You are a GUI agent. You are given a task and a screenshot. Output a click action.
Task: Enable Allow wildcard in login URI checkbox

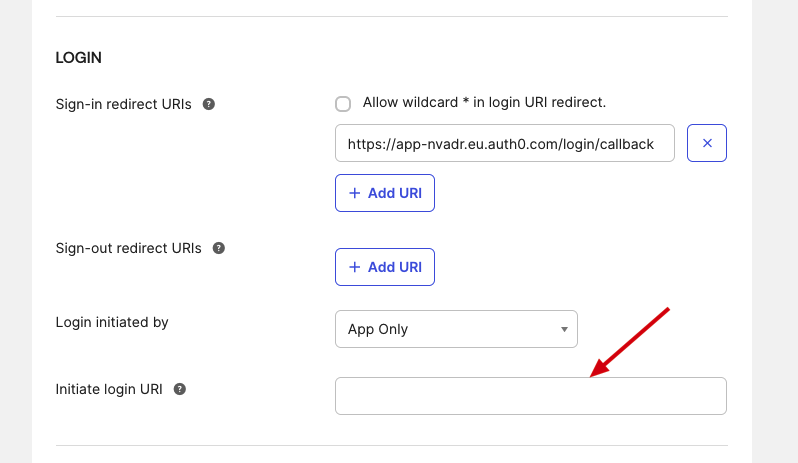pyautogui.click(x=343, y=103)
